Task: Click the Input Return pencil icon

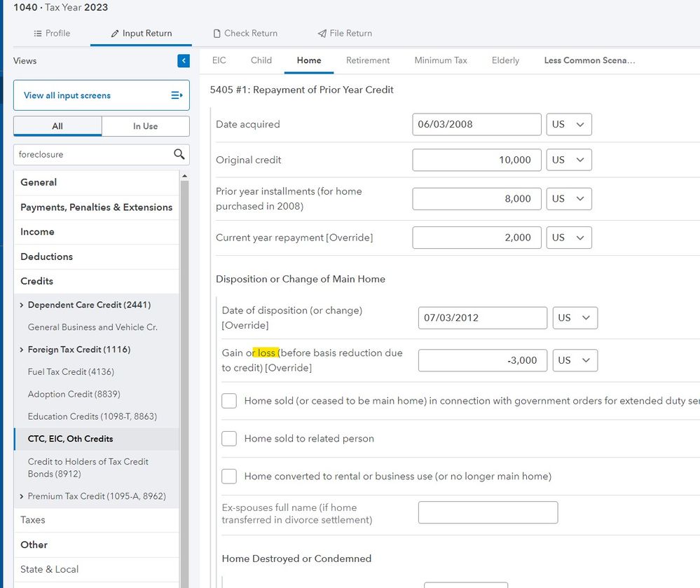Action: coord(115,33)
